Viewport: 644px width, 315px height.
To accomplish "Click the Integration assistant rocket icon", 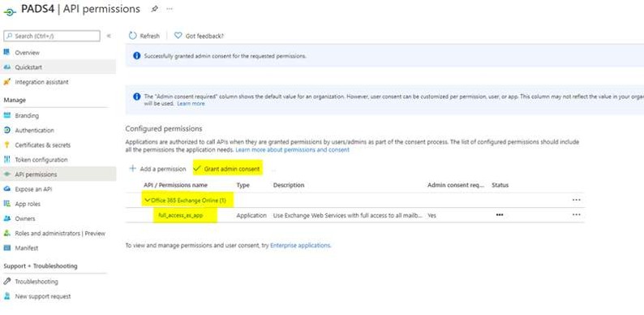I will [6, 82].
